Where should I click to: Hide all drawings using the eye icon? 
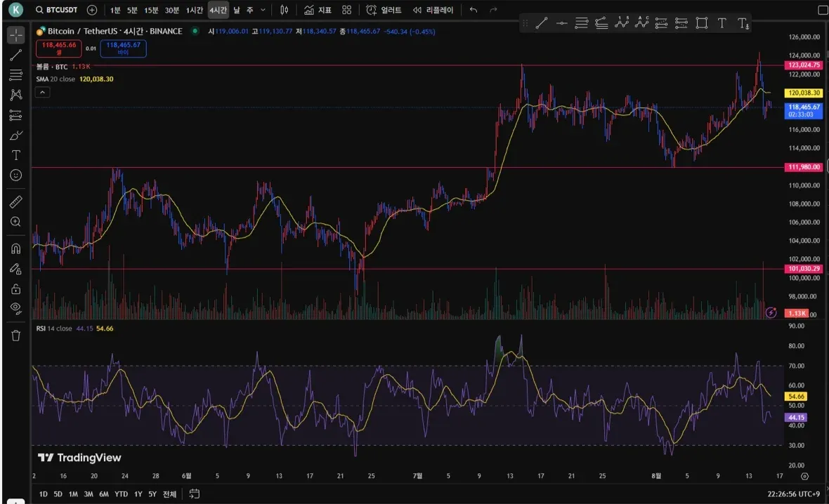coord(15,308)
